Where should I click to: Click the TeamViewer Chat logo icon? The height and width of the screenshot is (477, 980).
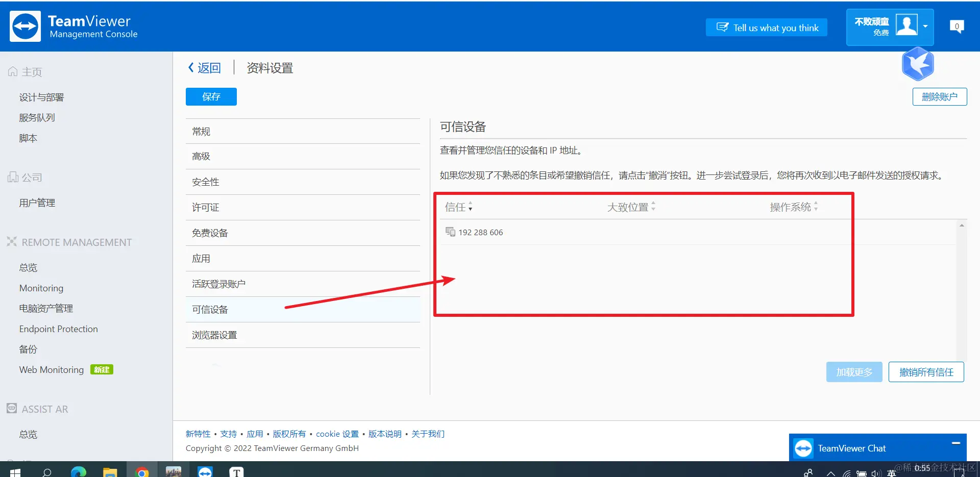tap(803, 448)
